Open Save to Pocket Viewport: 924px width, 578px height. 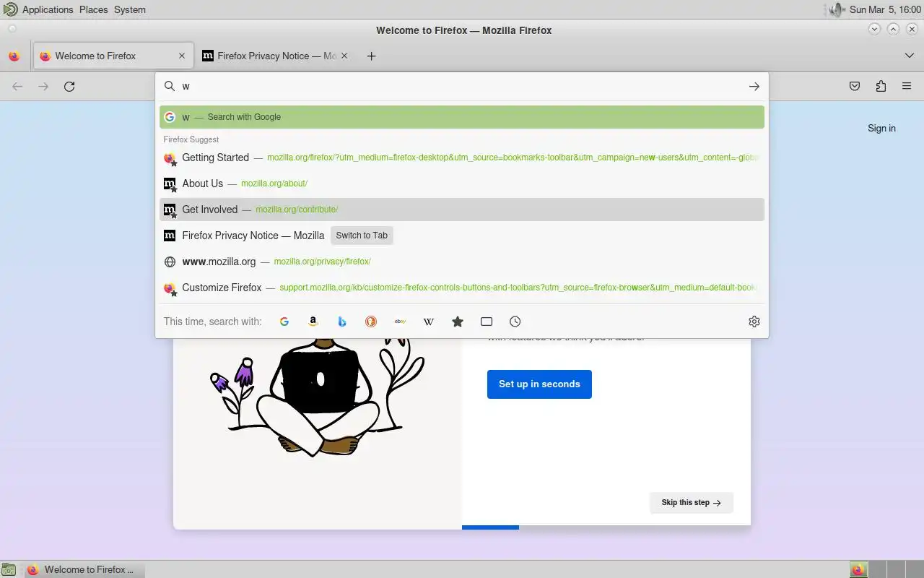point(855,87)
